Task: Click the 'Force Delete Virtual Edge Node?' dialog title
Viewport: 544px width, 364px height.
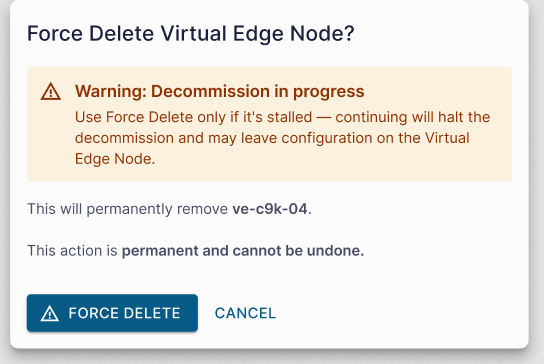Action: pyautogui.click(x=191, y=33)
